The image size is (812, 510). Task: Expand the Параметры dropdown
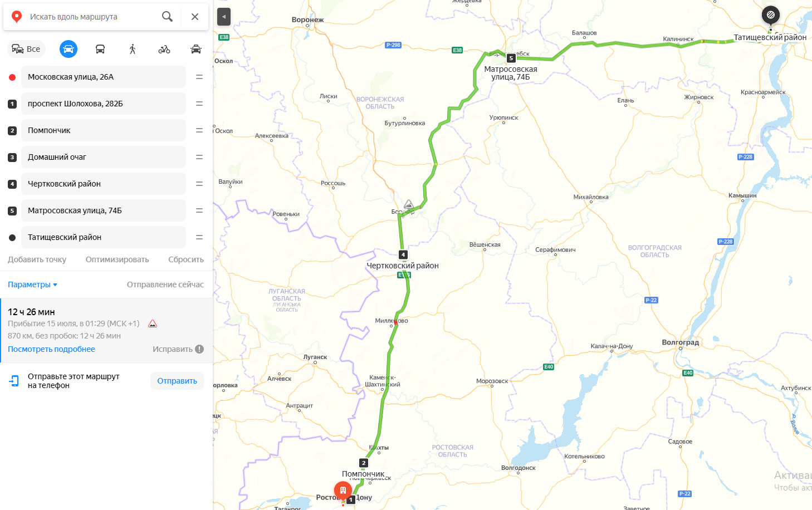32,285
